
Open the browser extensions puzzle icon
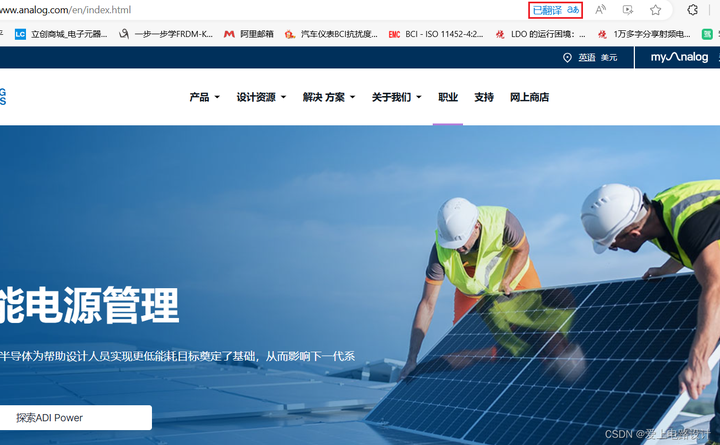(x=692, y=10)
